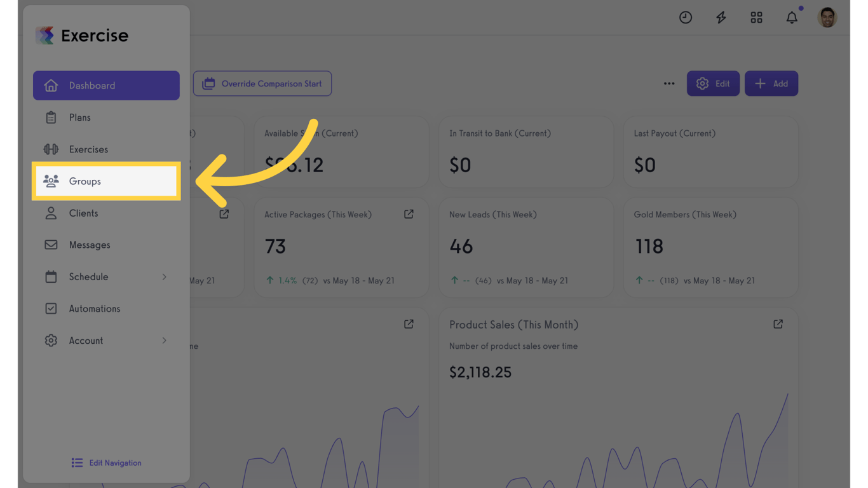Click the Add button

click(x=771, y=83)
